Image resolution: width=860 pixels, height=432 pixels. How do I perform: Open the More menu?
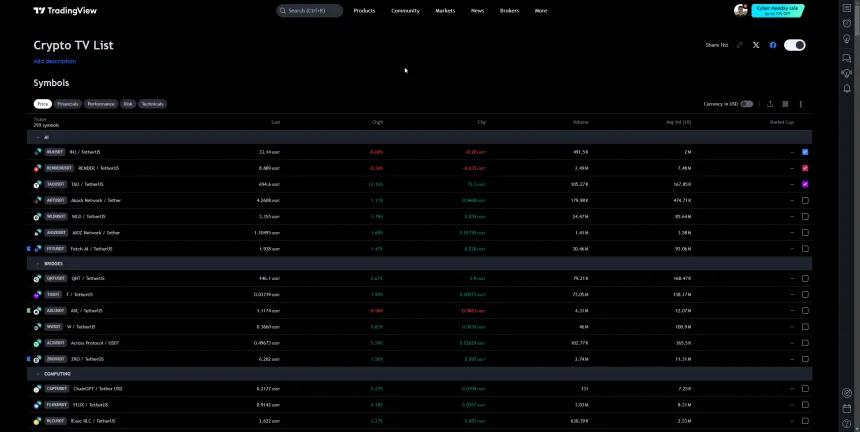541,10
